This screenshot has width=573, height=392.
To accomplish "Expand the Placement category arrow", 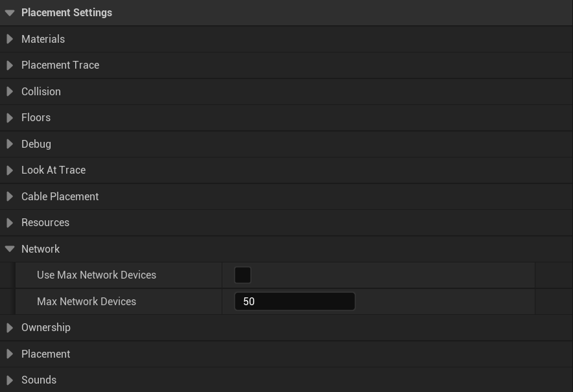I will coord(10,354).
